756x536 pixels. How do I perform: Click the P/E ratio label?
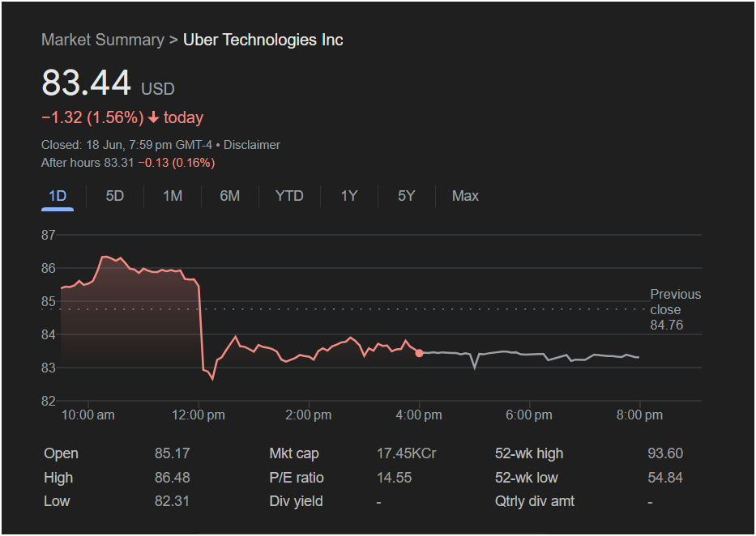coord(297,478)
